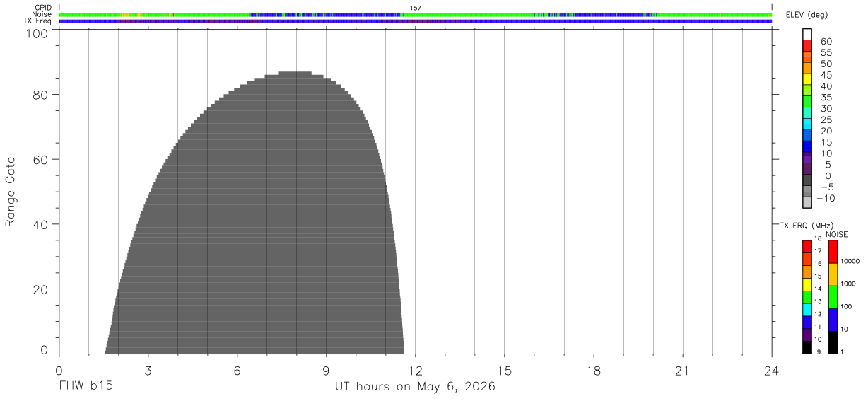The width and height of the screenshot is (868, 401).
Task: Click the 'FHW b15' radar beam label
Action: click(x=85, y=387)
